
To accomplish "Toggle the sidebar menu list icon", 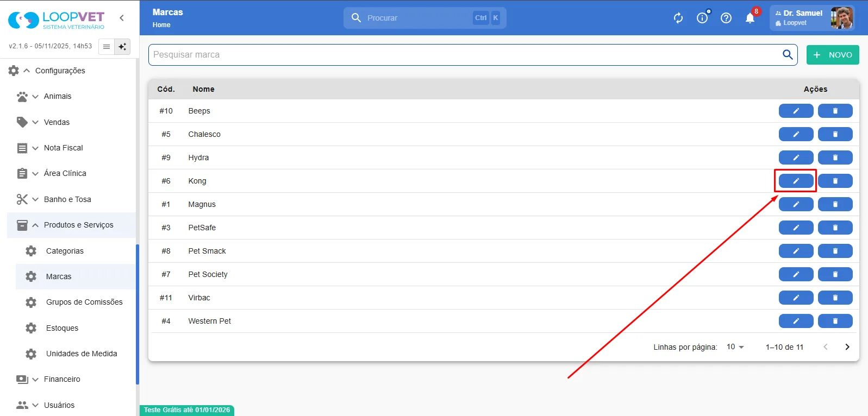I will click(x=107, y=47).
